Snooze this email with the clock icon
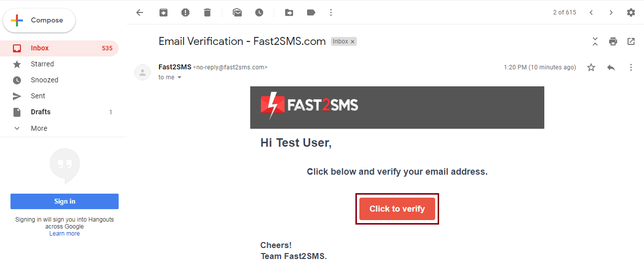 (259, 12)
